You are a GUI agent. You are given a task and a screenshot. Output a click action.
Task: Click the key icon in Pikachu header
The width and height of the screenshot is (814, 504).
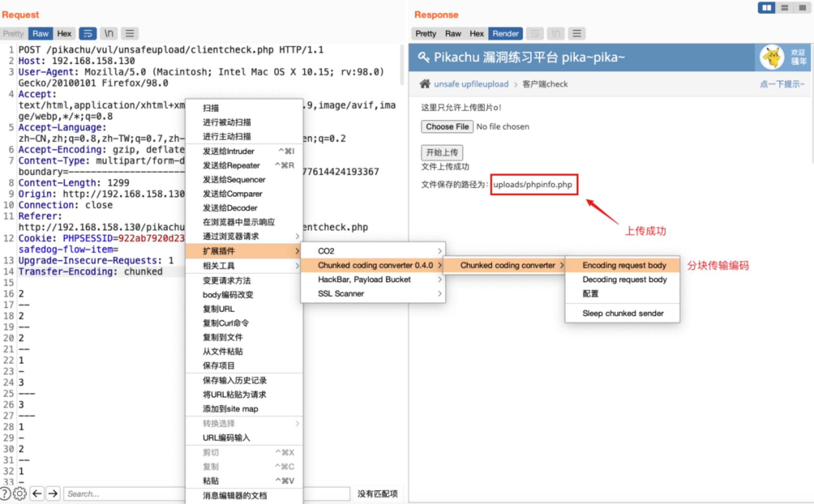click(x=423, y=57)
